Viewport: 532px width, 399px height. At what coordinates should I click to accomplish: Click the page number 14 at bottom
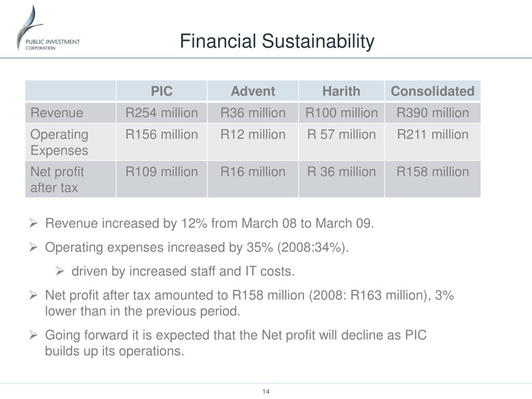pyautogui.click(x=266, y=392)
